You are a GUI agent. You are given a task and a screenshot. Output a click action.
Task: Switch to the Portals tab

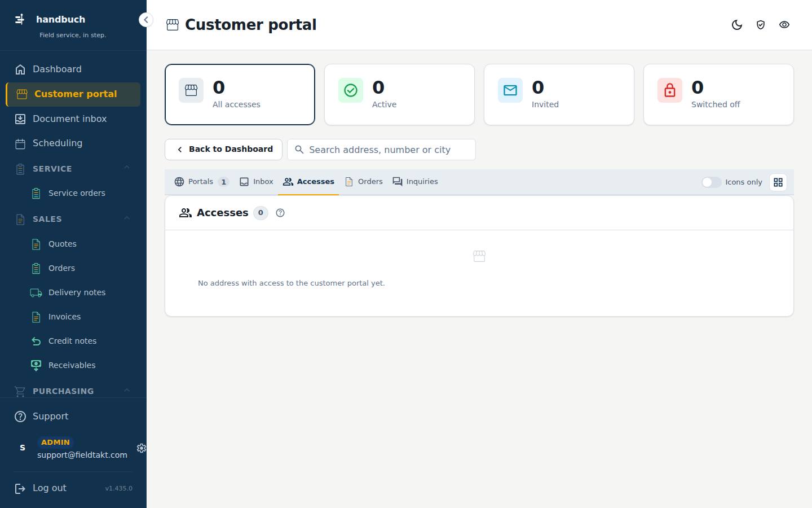click(x=201, y=182)
